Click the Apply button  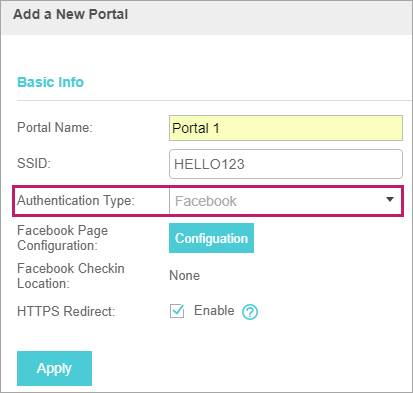coord(54,368)
